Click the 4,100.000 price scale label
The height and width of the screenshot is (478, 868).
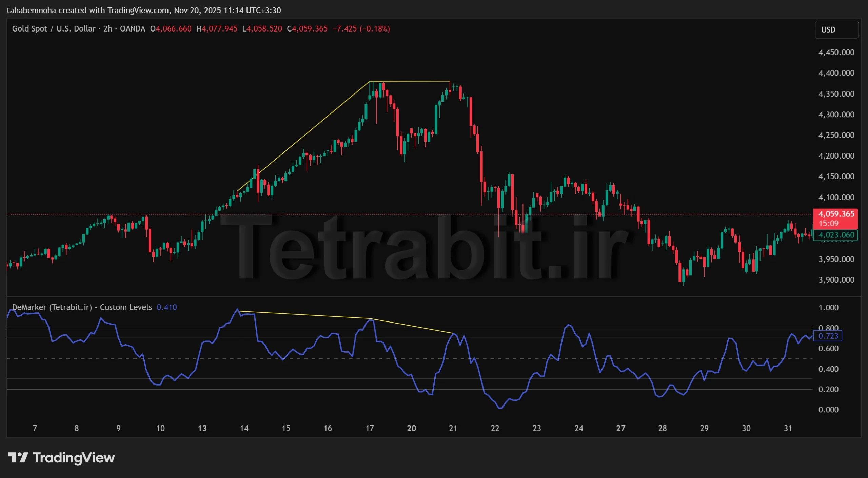tap(836, 197)
